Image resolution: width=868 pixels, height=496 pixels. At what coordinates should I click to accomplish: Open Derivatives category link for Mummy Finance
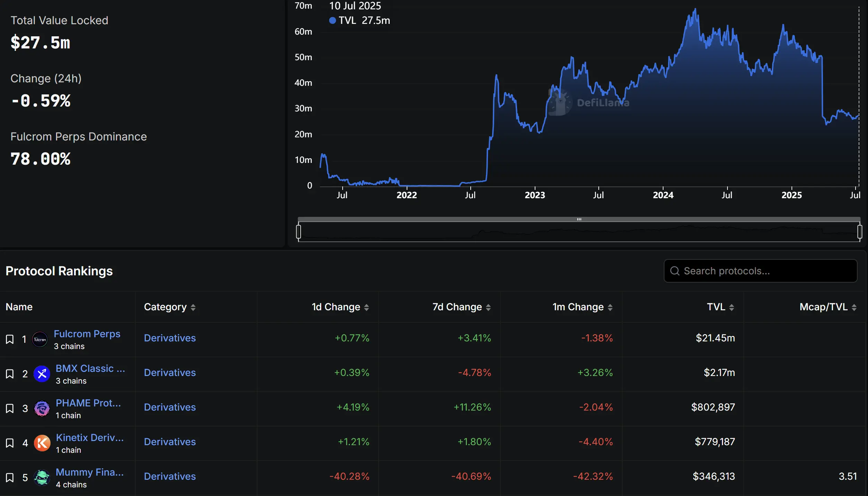tap(170, 476)
